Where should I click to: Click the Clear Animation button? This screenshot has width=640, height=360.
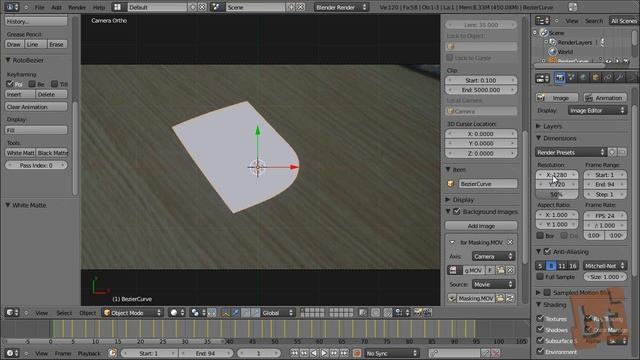point(36,107)
